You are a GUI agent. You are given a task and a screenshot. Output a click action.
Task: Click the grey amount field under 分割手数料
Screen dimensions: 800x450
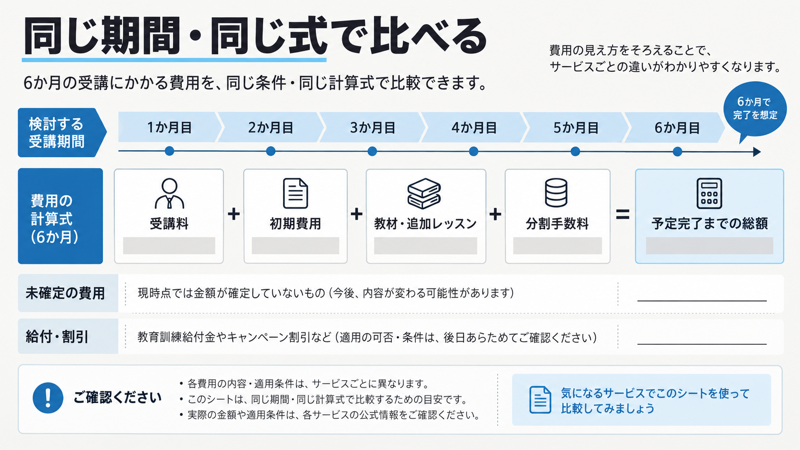[557, 245]
